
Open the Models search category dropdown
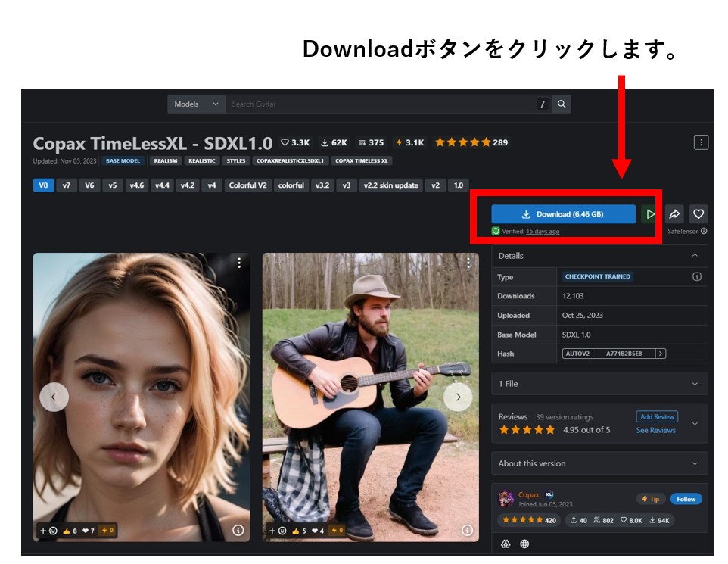197,104
